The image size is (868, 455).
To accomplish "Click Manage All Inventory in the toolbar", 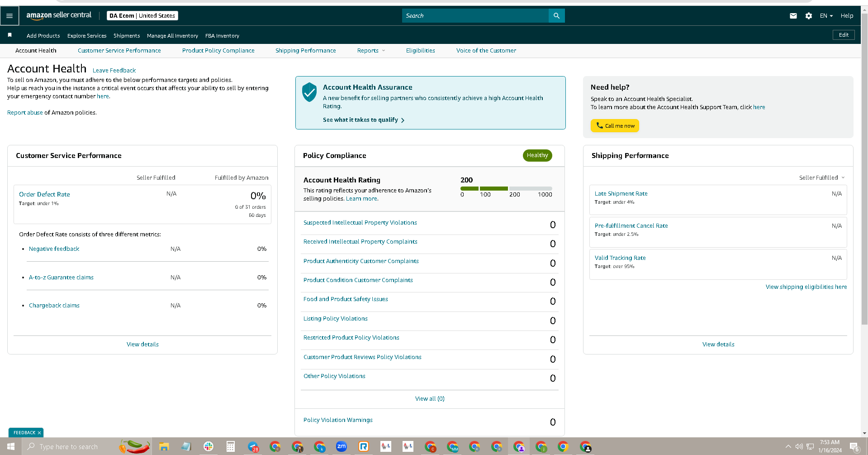I will (x=172, y=36).
